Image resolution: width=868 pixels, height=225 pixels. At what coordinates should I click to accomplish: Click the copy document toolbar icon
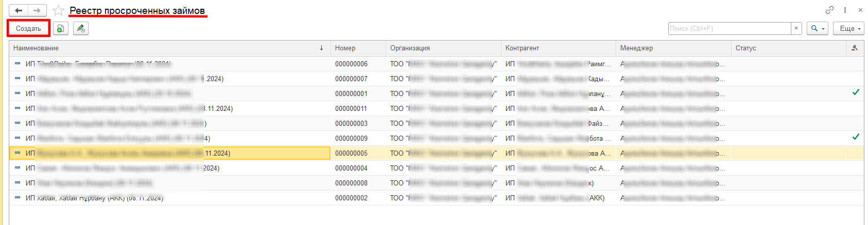pos(61,28)
